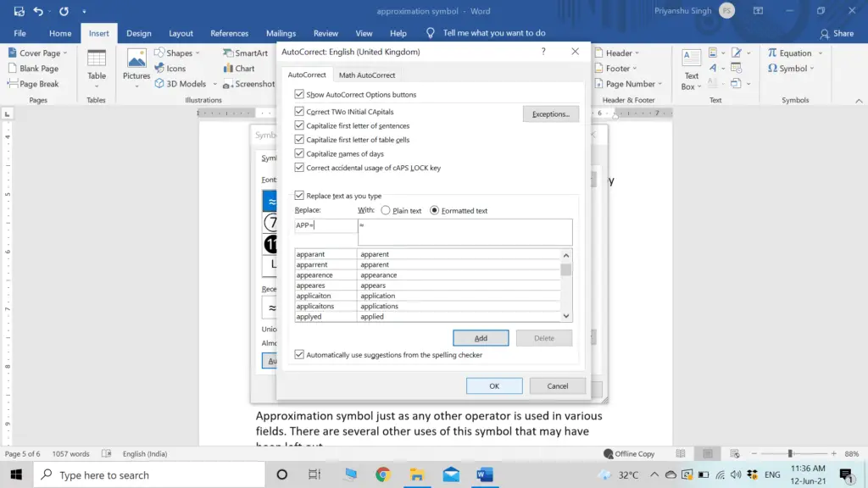Viewport: 868px width, 488px height.
Task: Switch to the Design tab
Action: click(138, 33)
